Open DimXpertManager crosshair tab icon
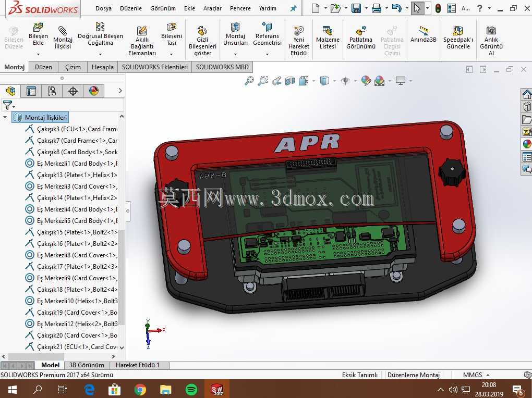The height and width of the screenshot is (398, 532). [x=73, y=91]
